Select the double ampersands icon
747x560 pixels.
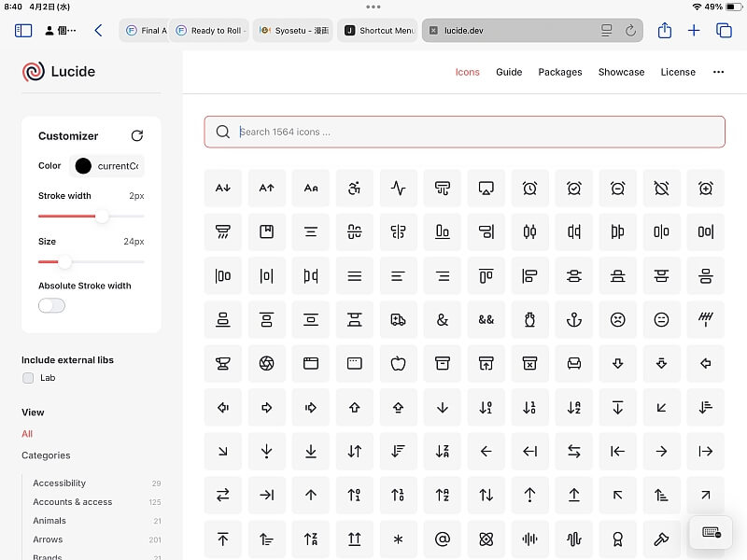(486, 319)
